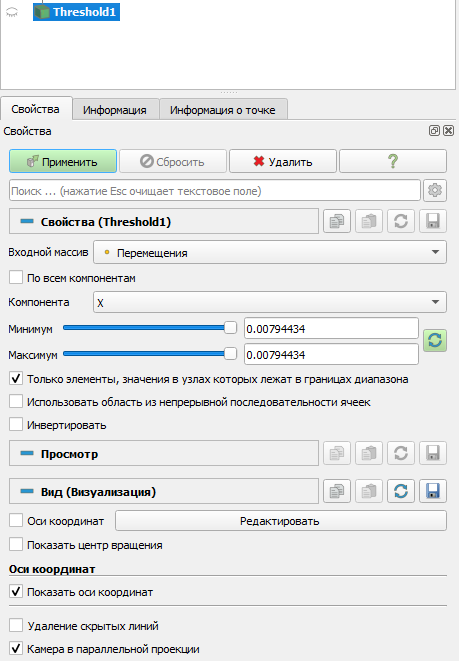Screen dimensions: 459x661
Task: Click the copy icon in Свойства (Threshold1) header
Action: 337,221
